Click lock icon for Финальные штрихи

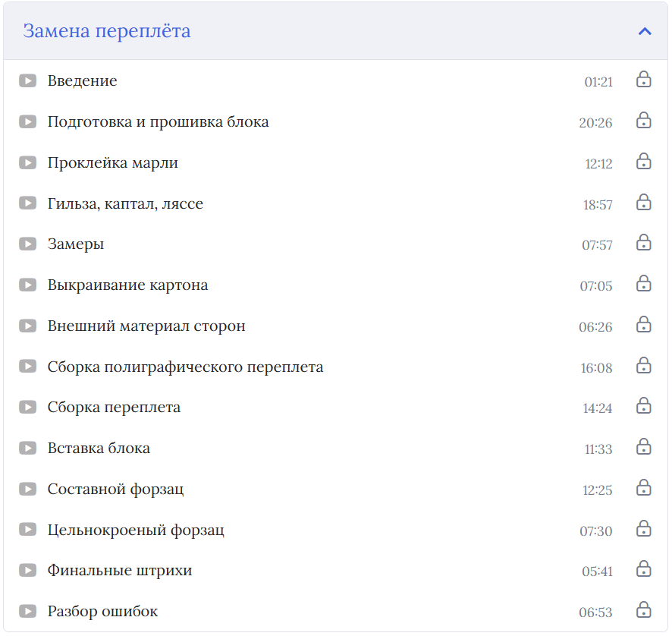[643, 569]
